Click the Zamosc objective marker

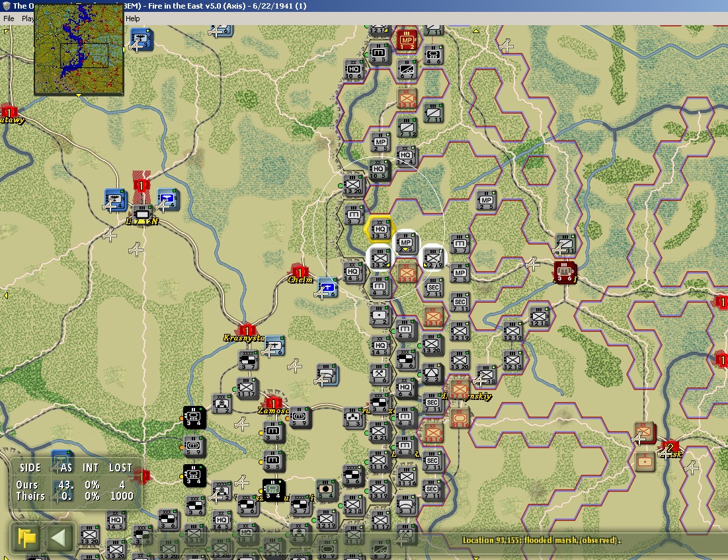point(273,402)
